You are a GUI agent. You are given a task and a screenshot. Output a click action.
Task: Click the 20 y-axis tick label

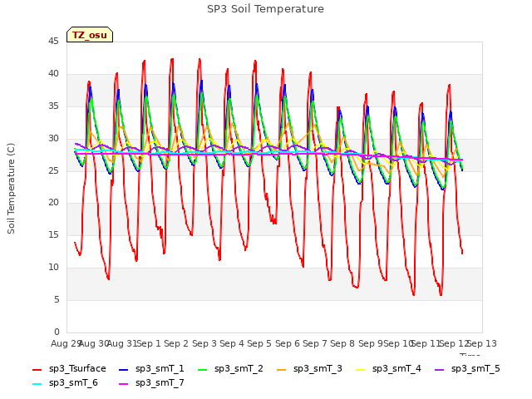53,203
